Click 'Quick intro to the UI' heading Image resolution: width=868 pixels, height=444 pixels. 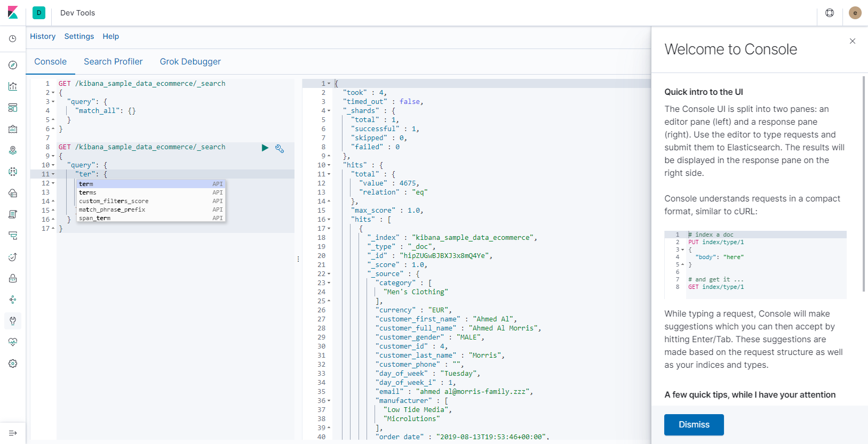(704, 92)
